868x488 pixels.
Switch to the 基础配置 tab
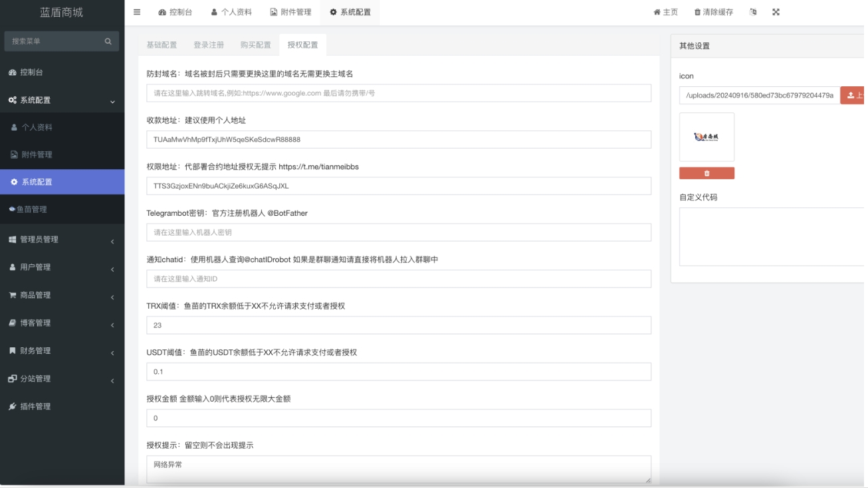[x=162, y=45]
